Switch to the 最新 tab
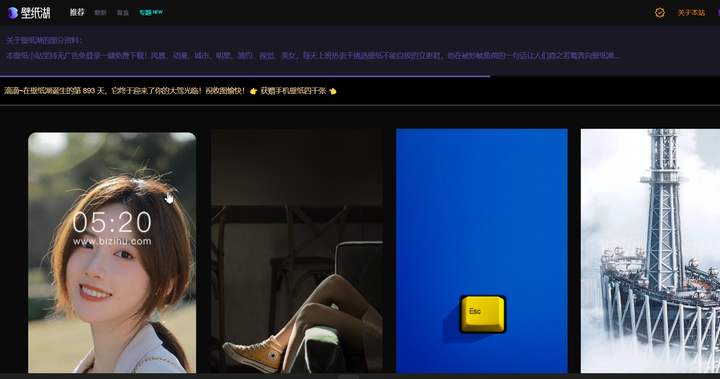Viewport: 720px width, 379px height. tap(101, 13)
